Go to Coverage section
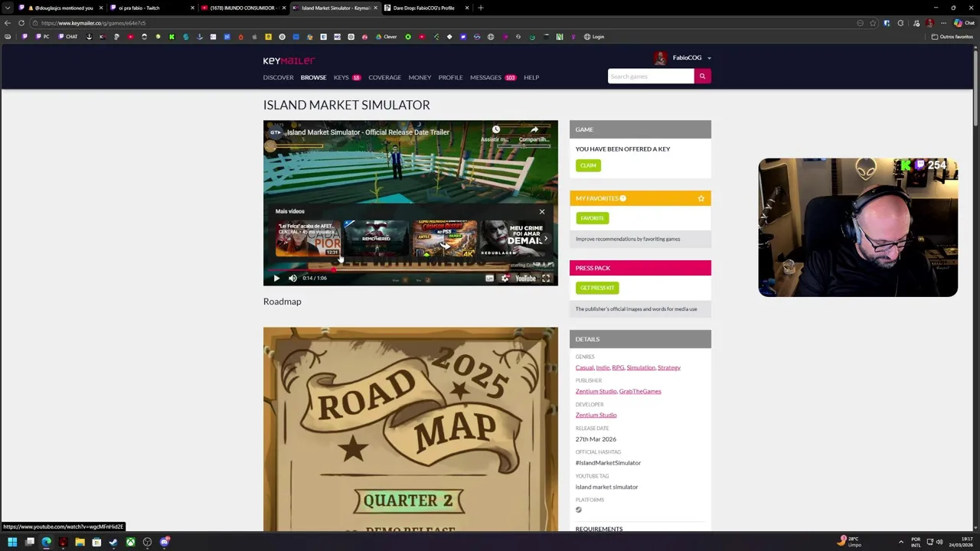980x551 pixels. pos(384,77)
